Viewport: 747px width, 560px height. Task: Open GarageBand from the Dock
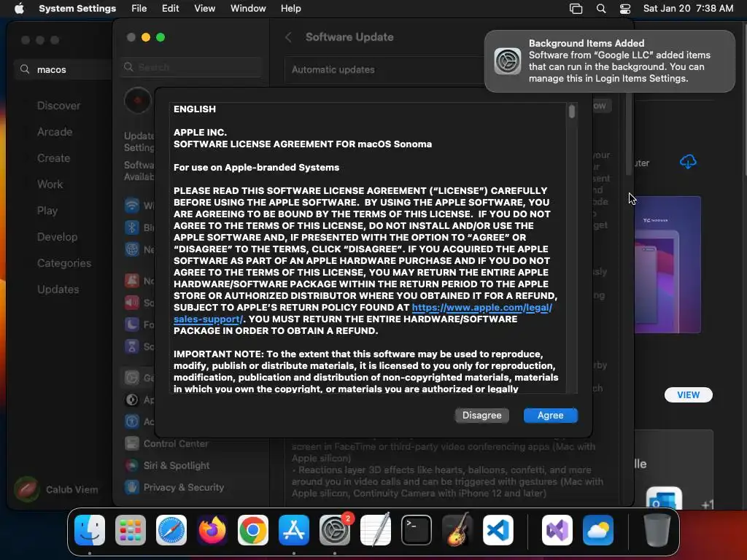click(x=457, y=530)
